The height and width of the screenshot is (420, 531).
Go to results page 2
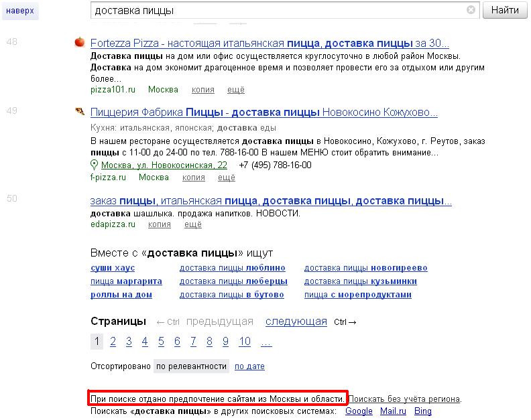113,342
